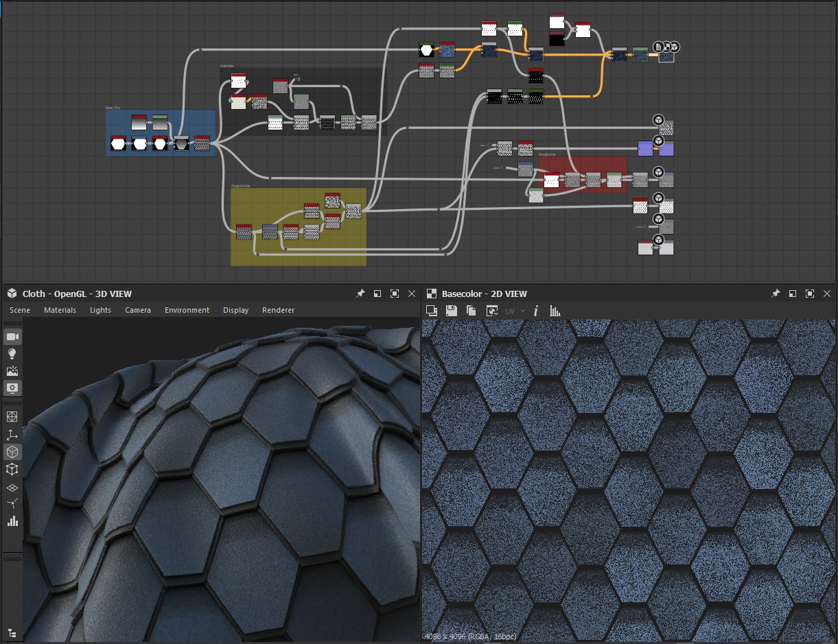The width and height of the screenshot is (838, 644).
Task: Click the "Single/Doble" yellow frame title
Action: coord(240,186)
